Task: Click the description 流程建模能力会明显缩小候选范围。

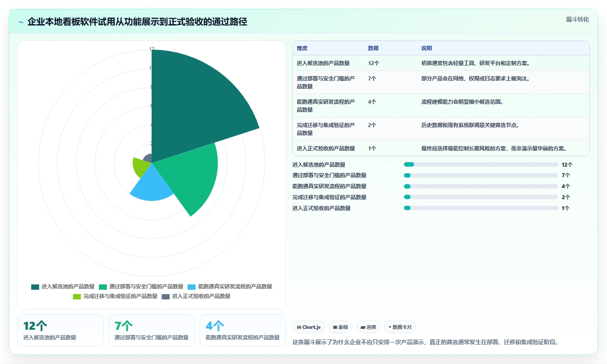Action: tap(462, 102)
